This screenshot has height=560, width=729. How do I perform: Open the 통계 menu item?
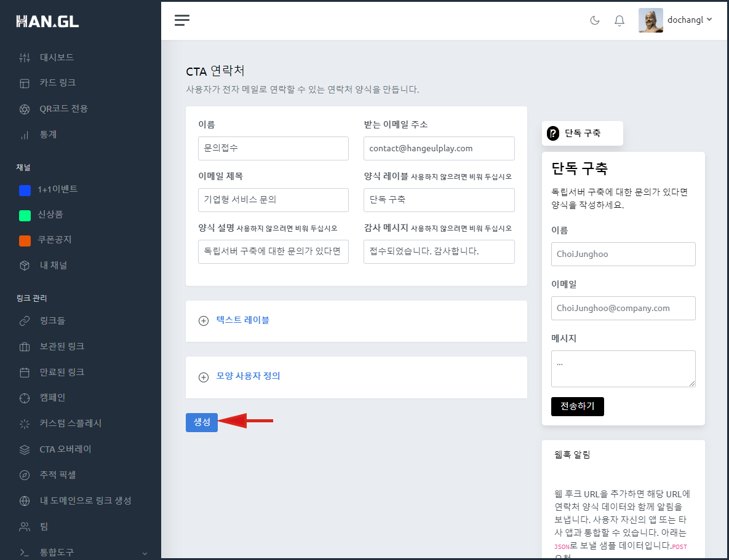tap(48, 134)
